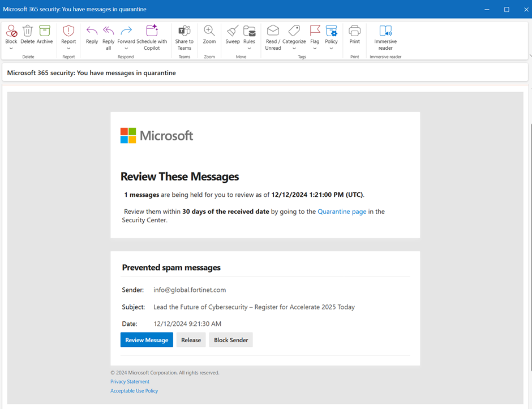Click the Block sender icon
This screenshot has height=409, width=532.
(11, 31)
